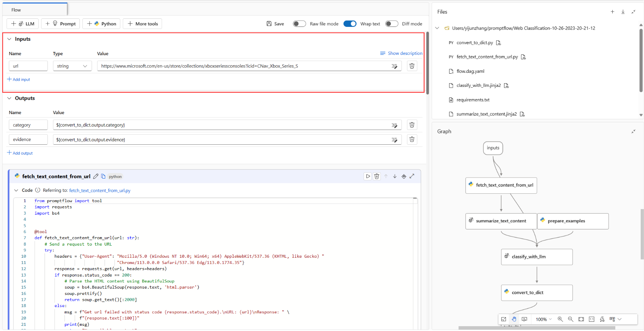Image resolution: width=644 pixels, height=331 pixels.
Task: Rename node using the pencil edit icon
Action: point(96,176)
